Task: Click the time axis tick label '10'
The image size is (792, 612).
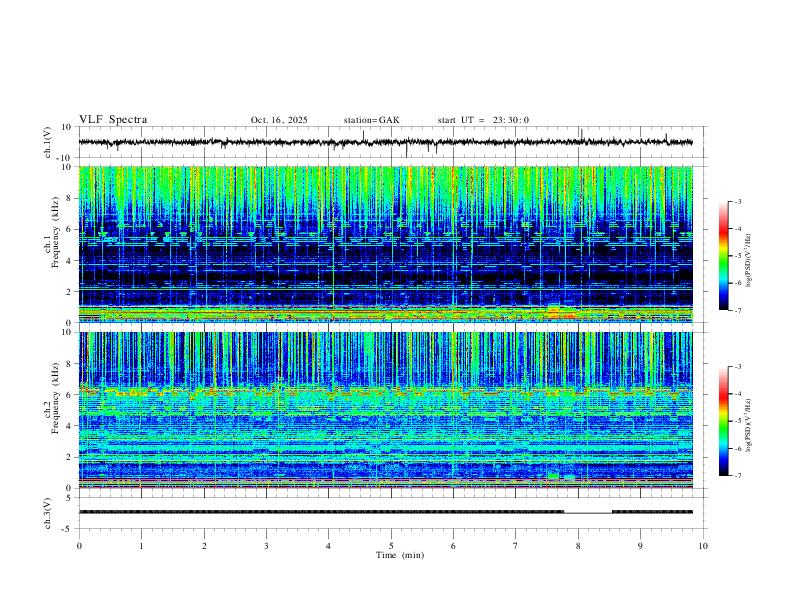Action: (703, 546)
